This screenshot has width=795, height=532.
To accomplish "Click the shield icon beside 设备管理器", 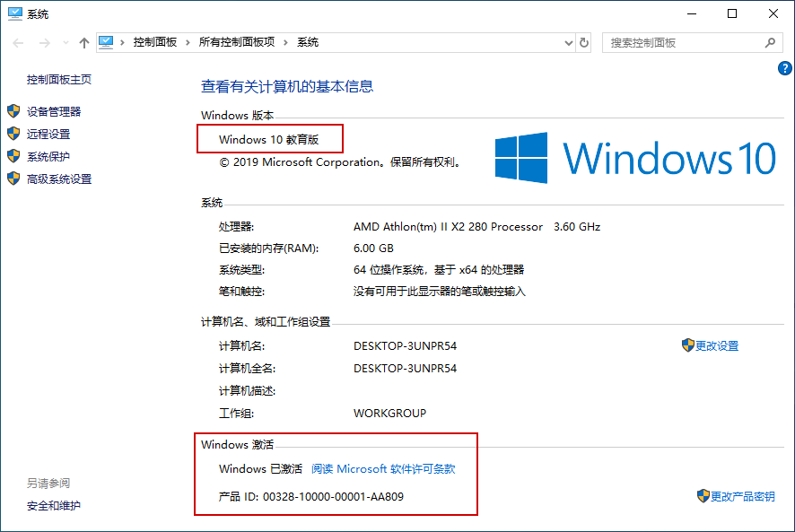I will [13, 111].
